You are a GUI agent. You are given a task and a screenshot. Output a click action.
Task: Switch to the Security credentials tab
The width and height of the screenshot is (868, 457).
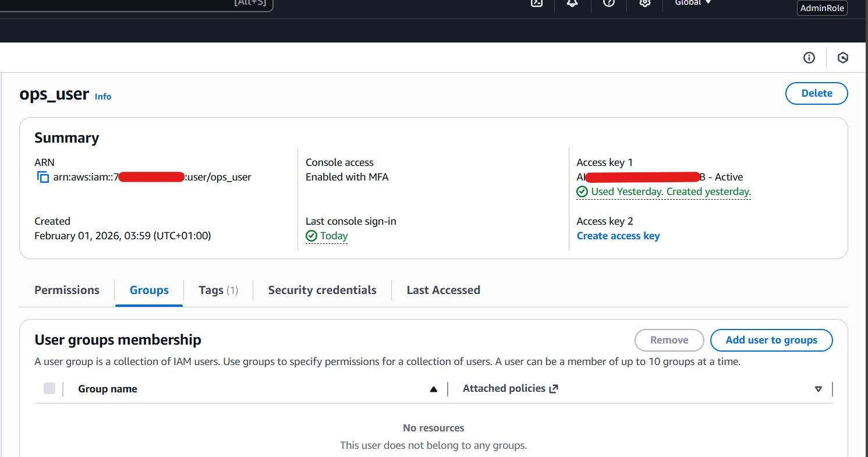pos(322,290)
